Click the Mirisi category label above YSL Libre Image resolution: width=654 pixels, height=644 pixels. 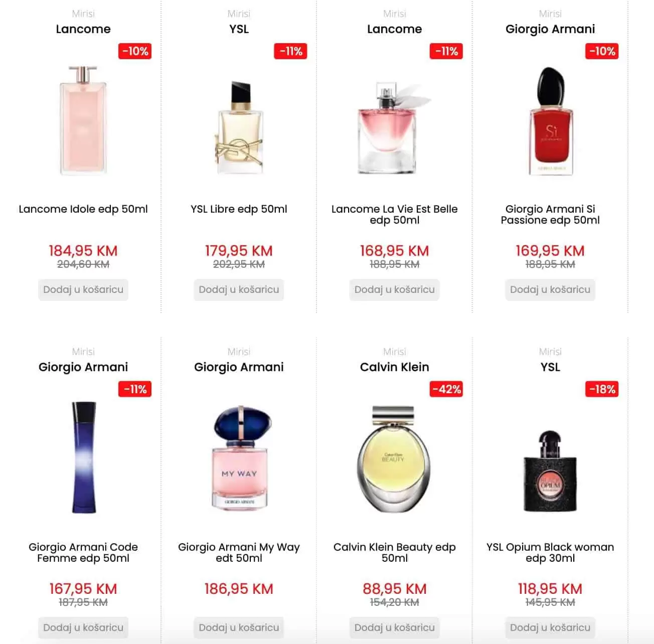coord(239,14)
